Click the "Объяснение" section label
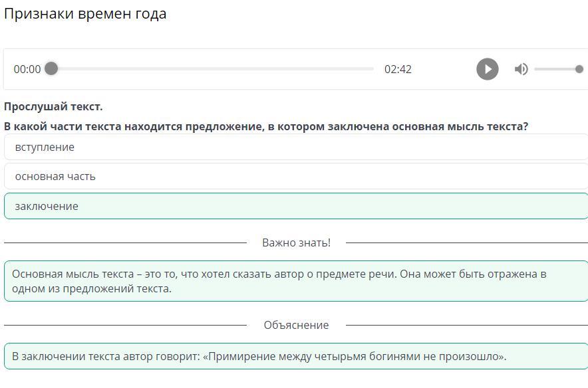Image resolution: width=588 pixels, height=388 pixels. click(x=296, y=325)
